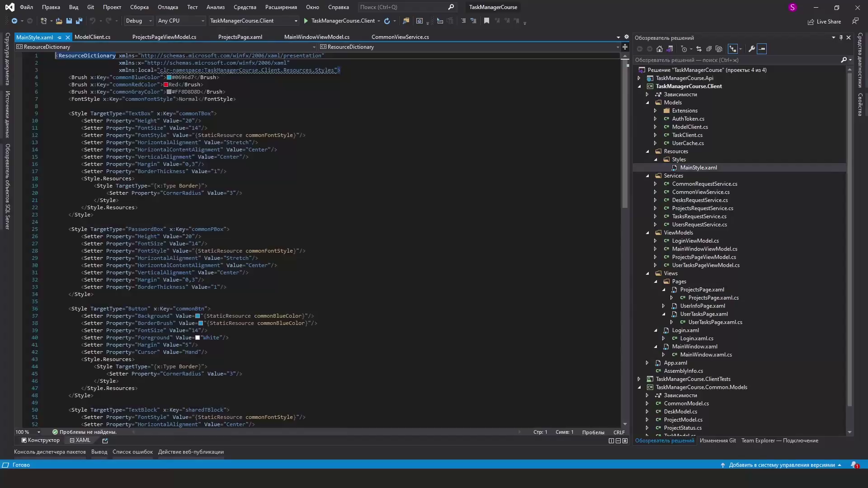Screen dimensions: 868x488
Task: Click the Save All toolbar icon
Action: (x=79, y=21)
